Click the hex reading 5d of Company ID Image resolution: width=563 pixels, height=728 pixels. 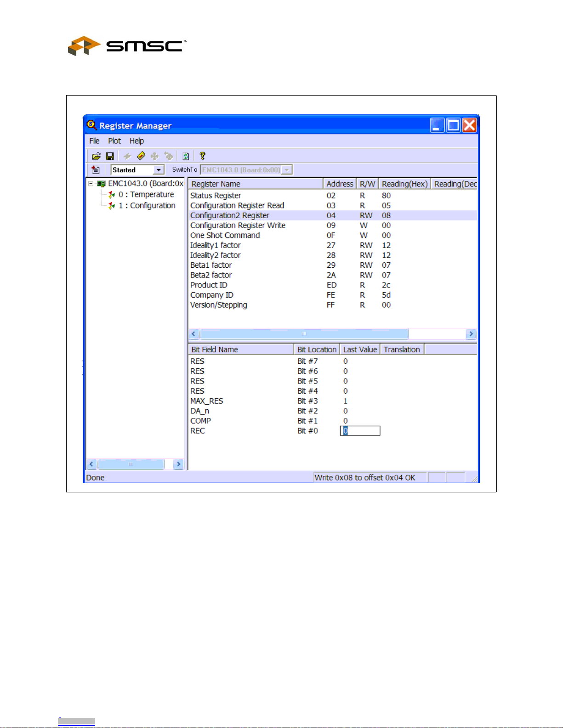click(387, 295)
